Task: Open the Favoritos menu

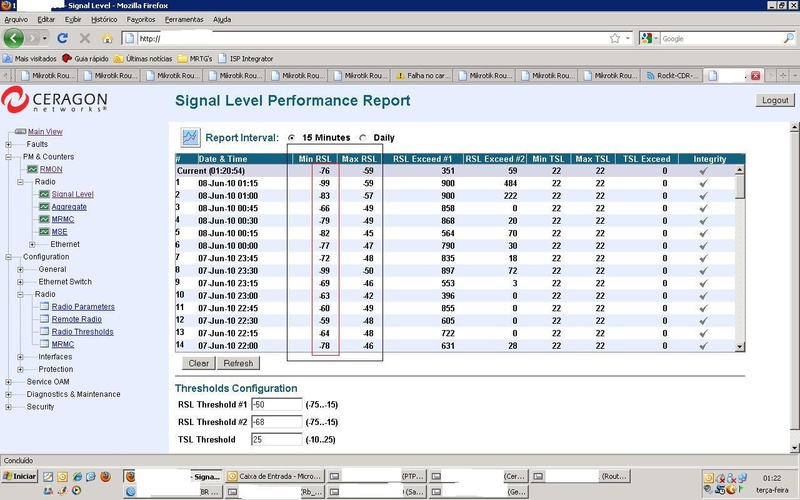Action: [141, 19]
